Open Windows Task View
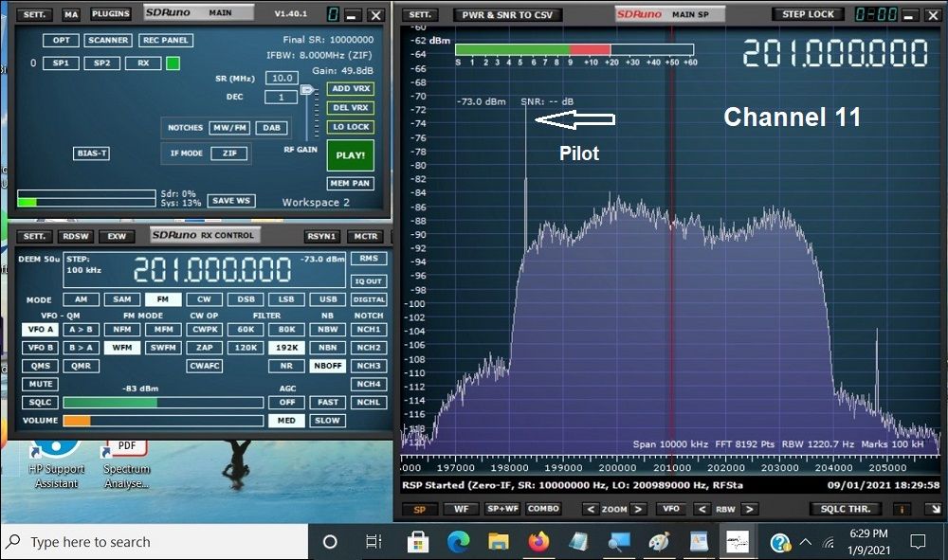948x560 pixels. pyautogui.click(x=374, y=542)
